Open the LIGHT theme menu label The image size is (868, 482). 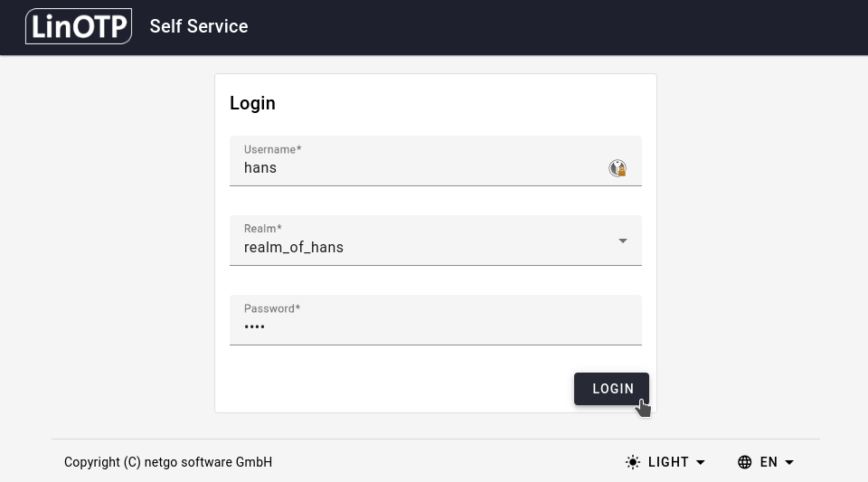668,462
